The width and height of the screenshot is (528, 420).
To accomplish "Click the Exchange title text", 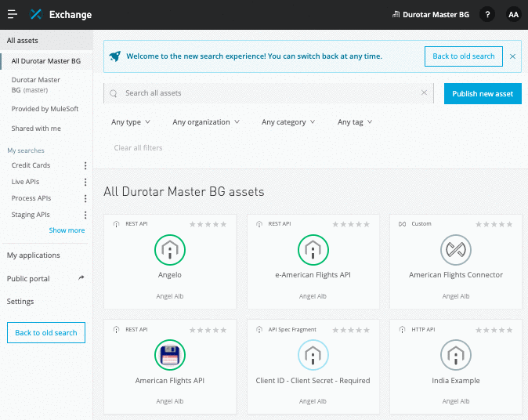I will tap(71, 14).
